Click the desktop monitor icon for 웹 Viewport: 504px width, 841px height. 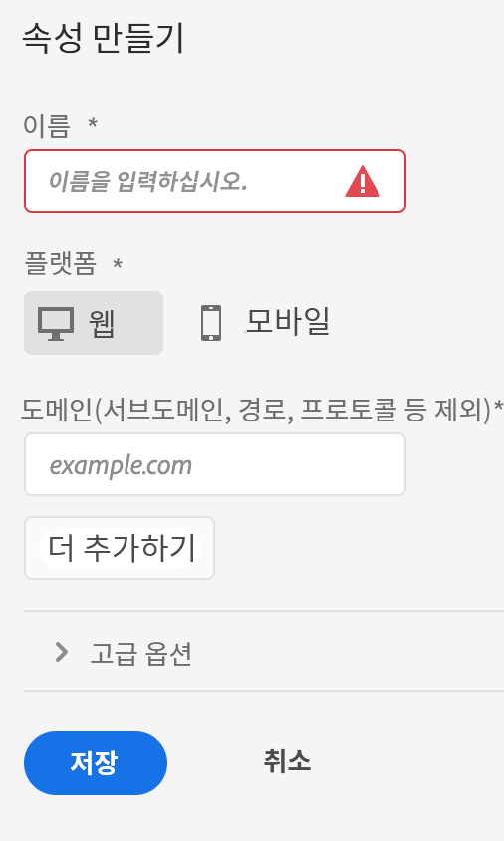(x=56, y=324)
